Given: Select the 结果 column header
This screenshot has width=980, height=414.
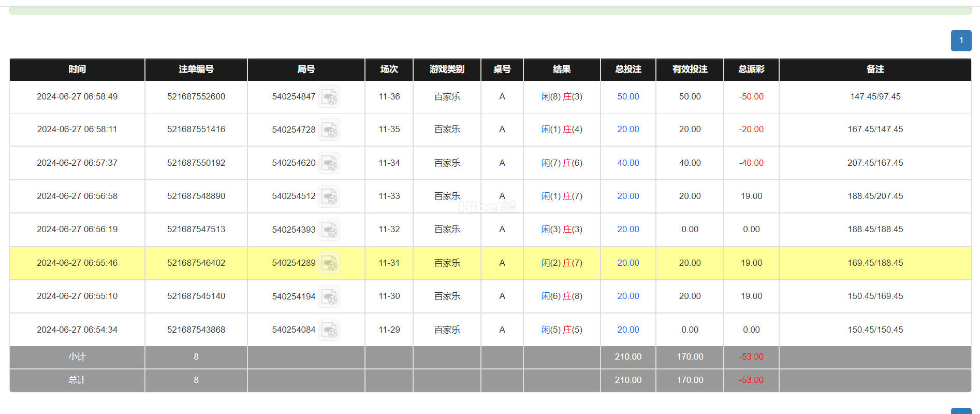Looking at the screenshot, I should coord(562,69).
